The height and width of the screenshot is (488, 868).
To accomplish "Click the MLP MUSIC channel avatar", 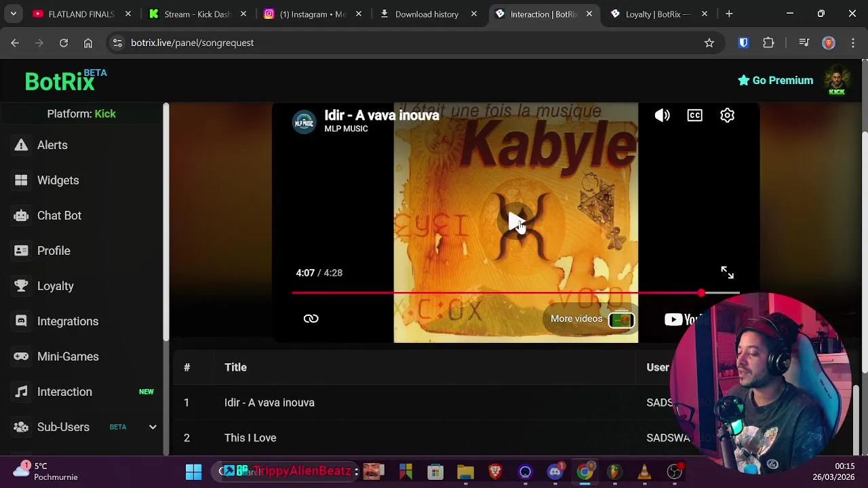I will point(304,122).
